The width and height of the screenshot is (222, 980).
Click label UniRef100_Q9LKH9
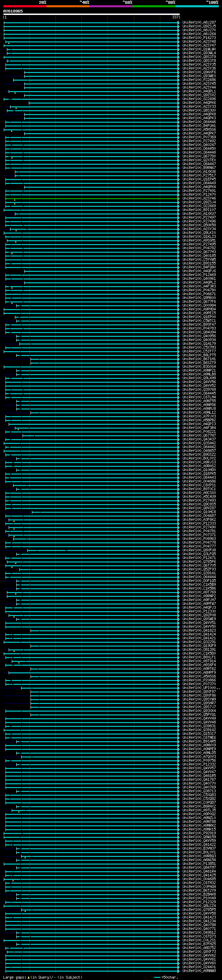[199, 378]
